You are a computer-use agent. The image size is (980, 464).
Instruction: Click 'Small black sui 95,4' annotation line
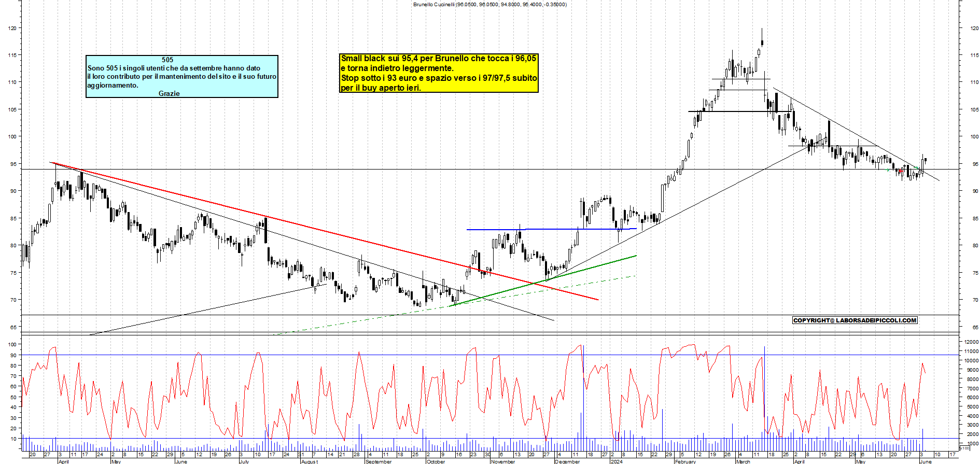click(x=439, y=59)
